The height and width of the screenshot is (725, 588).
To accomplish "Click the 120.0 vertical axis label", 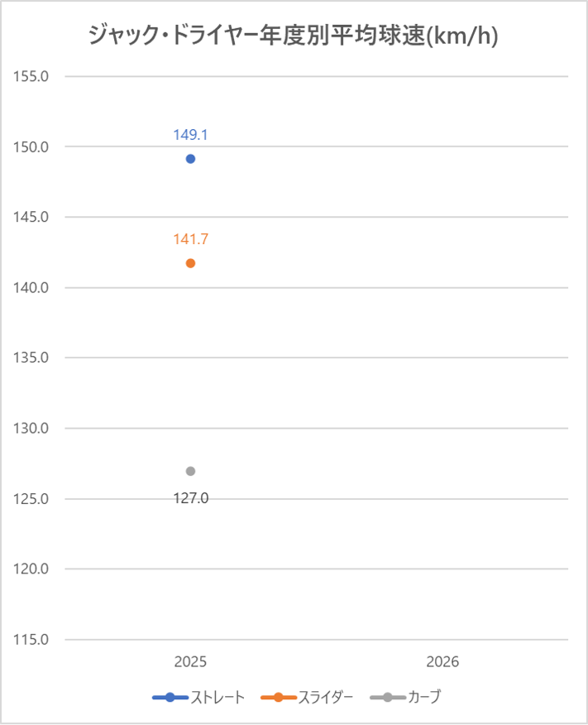I will pyautogui.click(x=32, y=569).
